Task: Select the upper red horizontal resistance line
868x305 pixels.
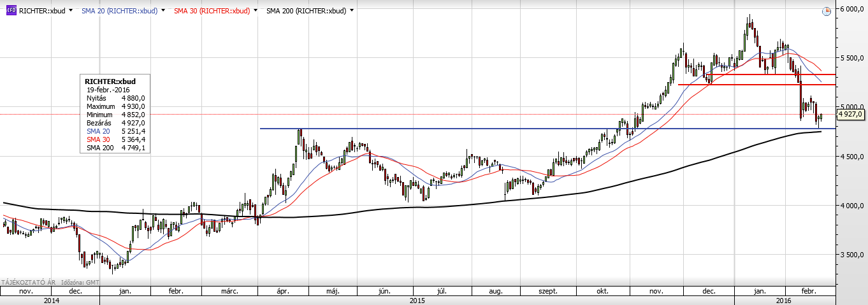Action: (x=772, y=74)
